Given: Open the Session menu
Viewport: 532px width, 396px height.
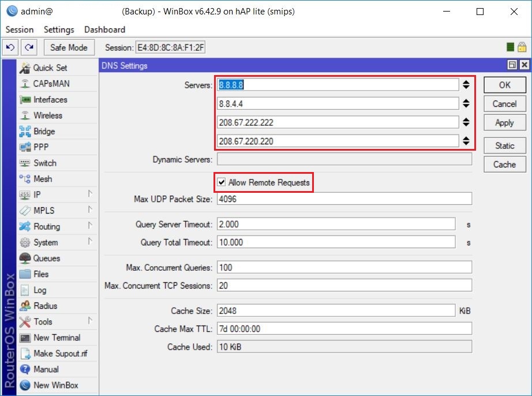Looking at the screenshot, I should (x=20, y=30).
